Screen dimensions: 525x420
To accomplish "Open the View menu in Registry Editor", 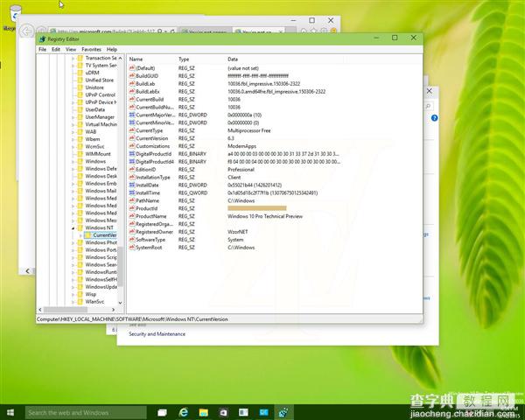I will [x=71, y=49].
